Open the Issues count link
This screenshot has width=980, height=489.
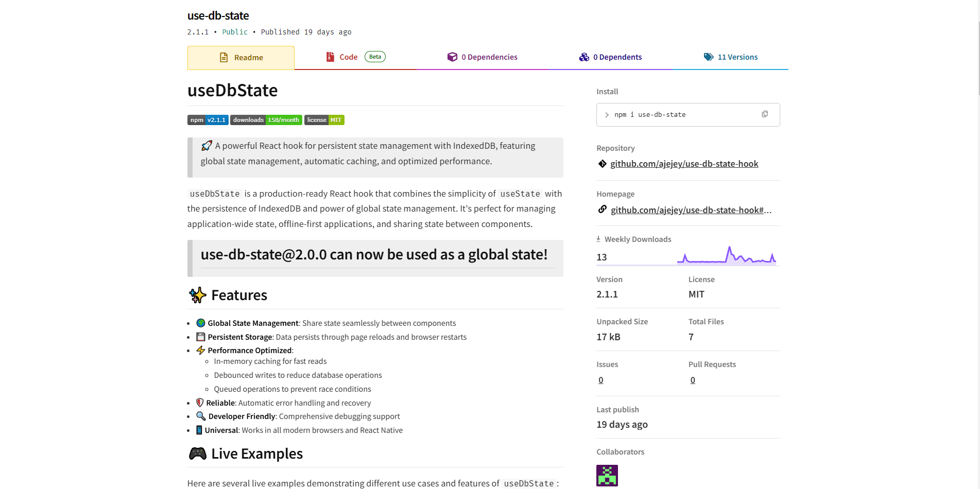click(x=600, y=380)
